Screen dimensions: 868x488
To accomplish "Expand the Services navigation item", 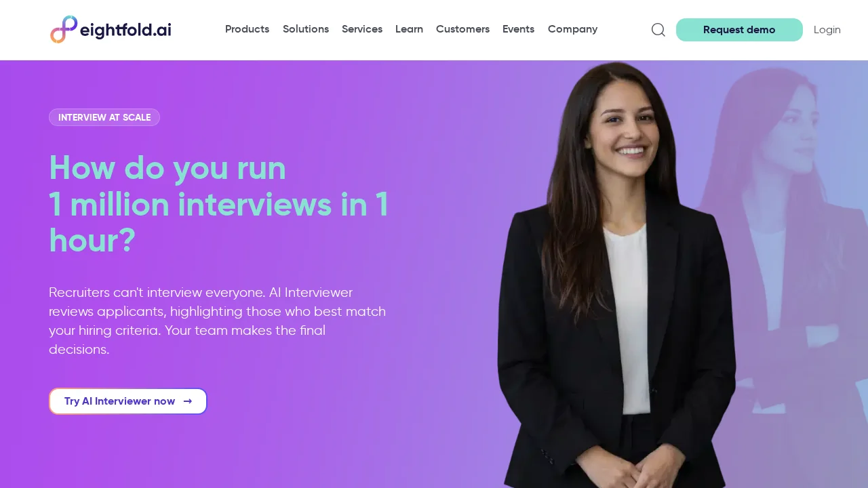I will click(x=362, y=29).
